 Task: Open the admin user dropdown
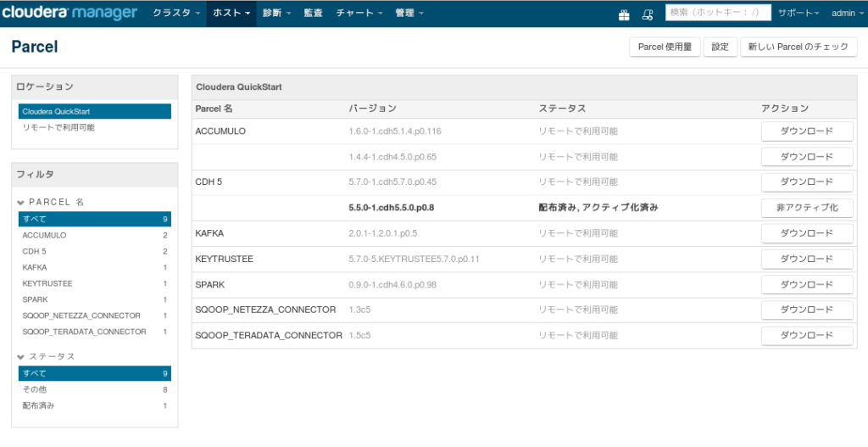(847, 14)
